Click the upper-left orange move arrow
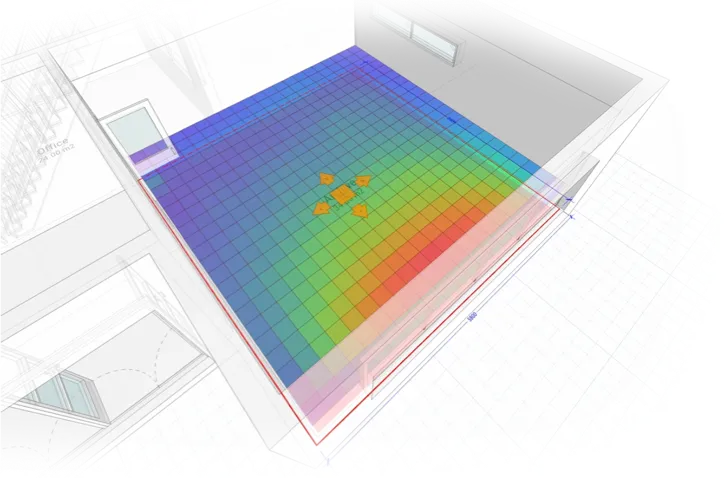This screenshot has width=726, height=478. tap(327, 178)
